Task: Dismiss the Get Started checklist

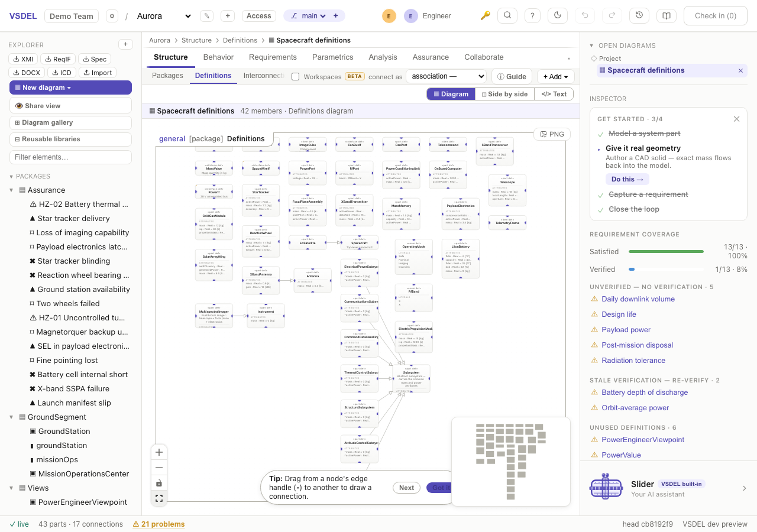Action: (x=736, y=119)
